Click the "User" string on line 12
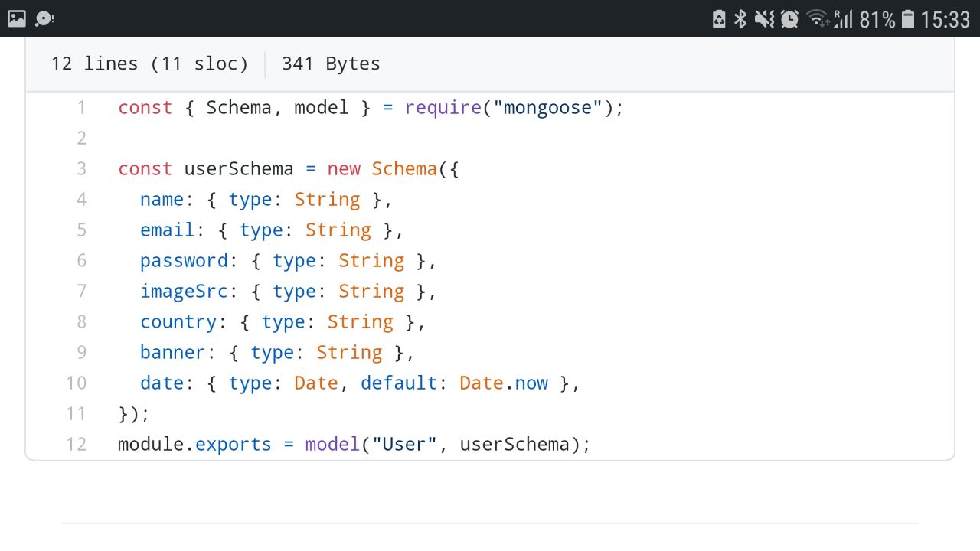This screenshot has height=551, width=980. pyautogui.click(x=404, y=445)
